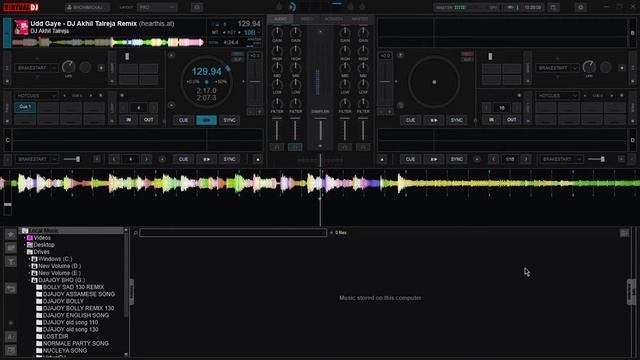Set loop OUT point on deck A
Screen dimensions: 640x360
[x=149, y=120]
